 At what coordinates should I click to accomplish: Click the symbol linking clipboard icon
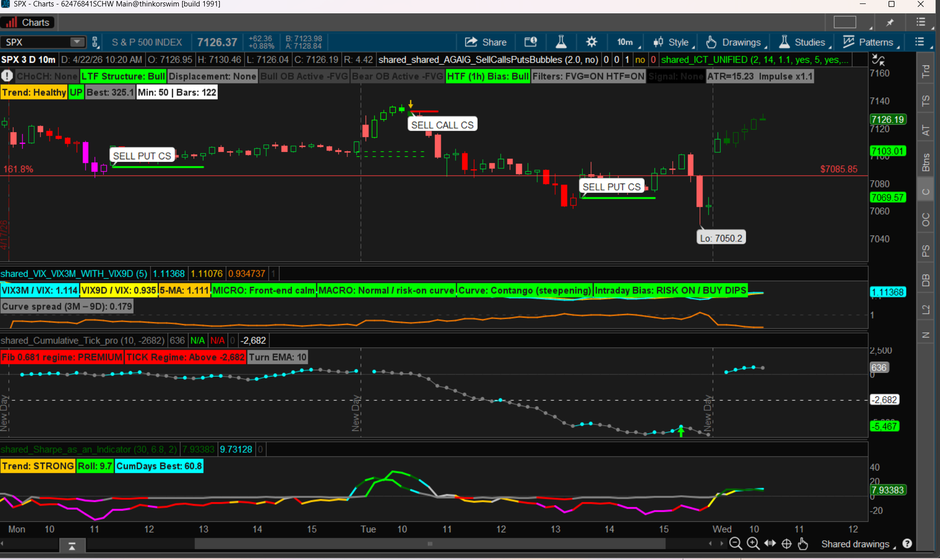(95, 42)
